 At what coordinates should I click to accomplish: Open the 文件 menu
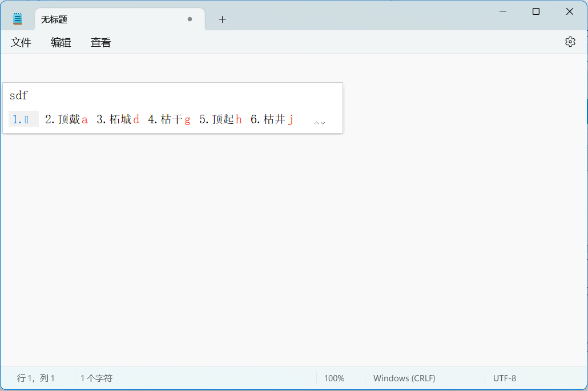[21, 42]
